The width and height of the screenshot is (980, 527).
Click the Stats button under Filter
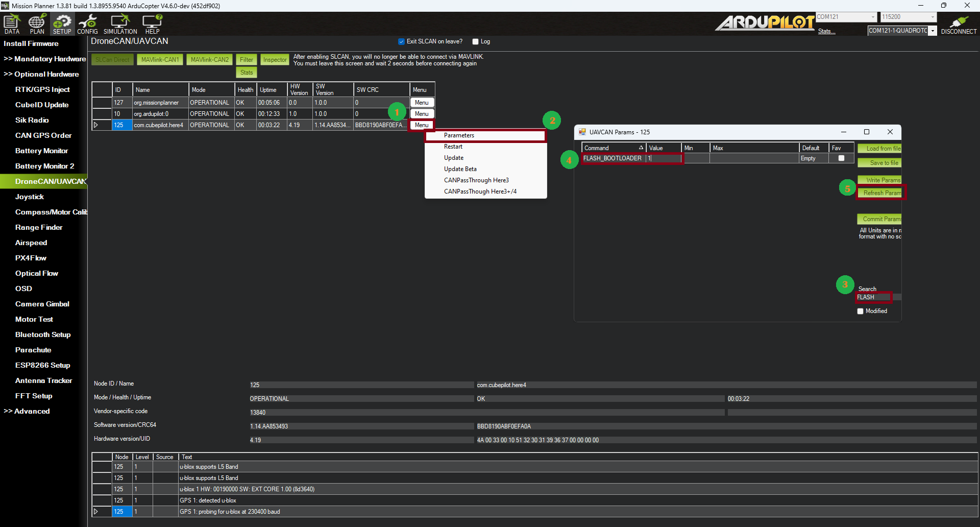coord(247,73)
